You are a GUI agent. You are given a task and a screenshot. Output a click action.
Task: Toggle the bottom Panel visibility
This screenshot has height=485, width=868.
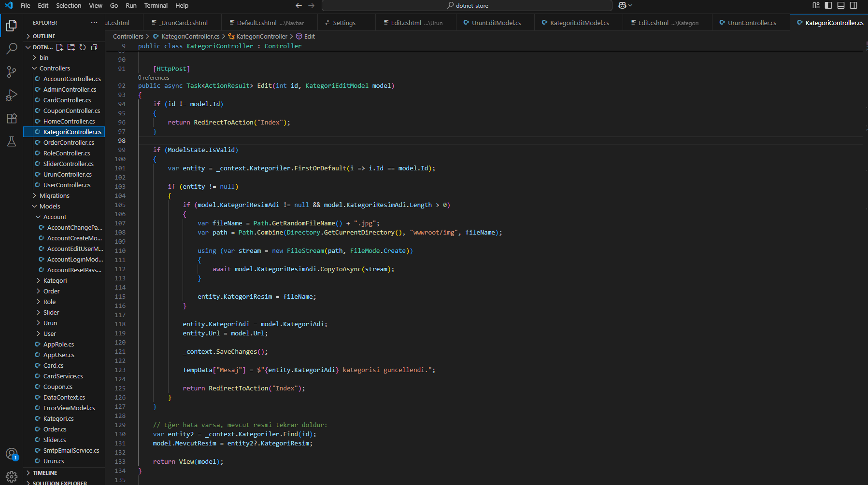[x=841, y=5]
